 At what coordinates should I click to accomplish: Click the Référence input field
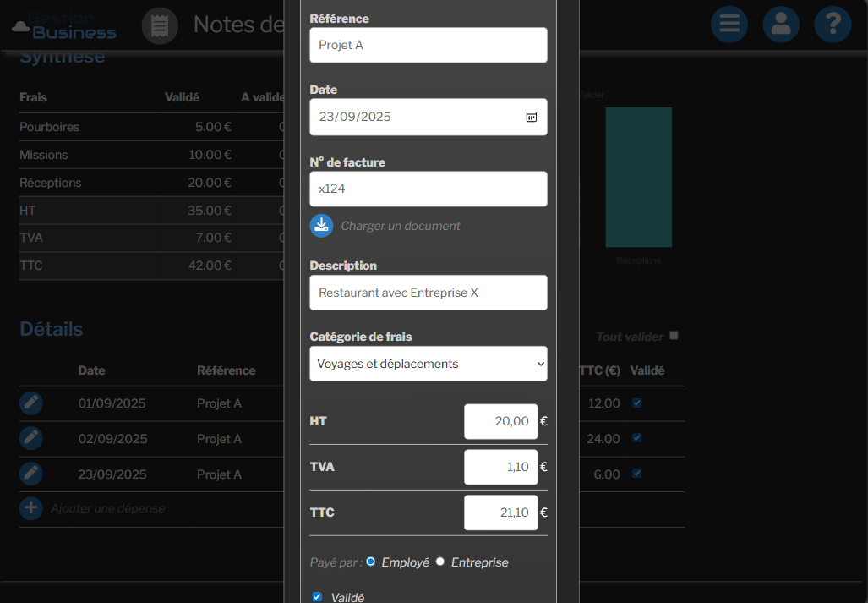429,45
